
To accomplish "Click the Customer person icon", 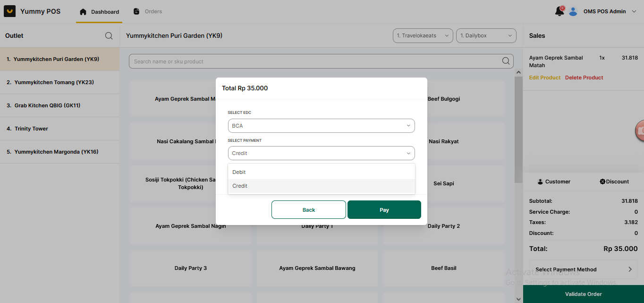I will 540,182.
